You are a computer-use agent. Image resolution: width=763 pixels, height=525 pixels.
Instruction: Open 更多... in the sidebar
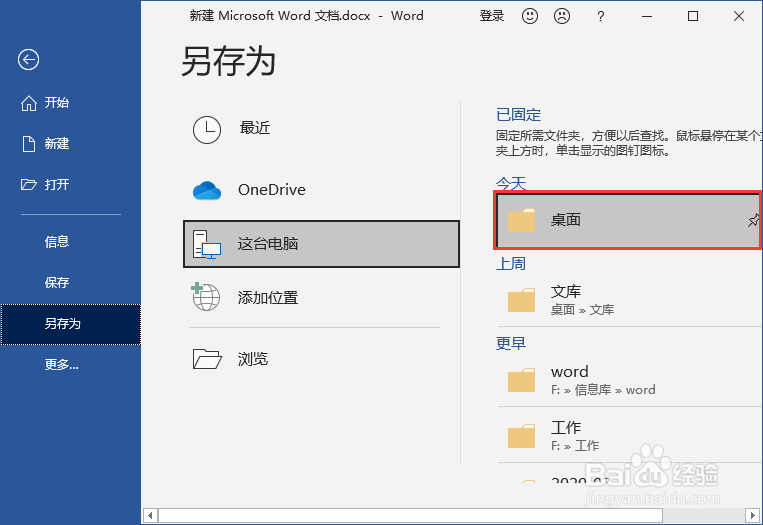pyautogui.click(x=71, y=364)
